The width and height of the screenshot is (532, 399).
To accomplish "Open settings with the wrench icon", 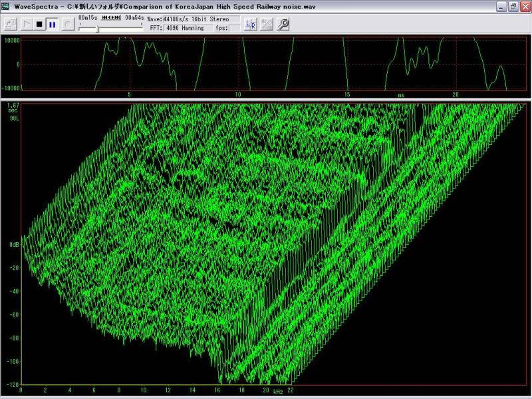I will [283, 25].
